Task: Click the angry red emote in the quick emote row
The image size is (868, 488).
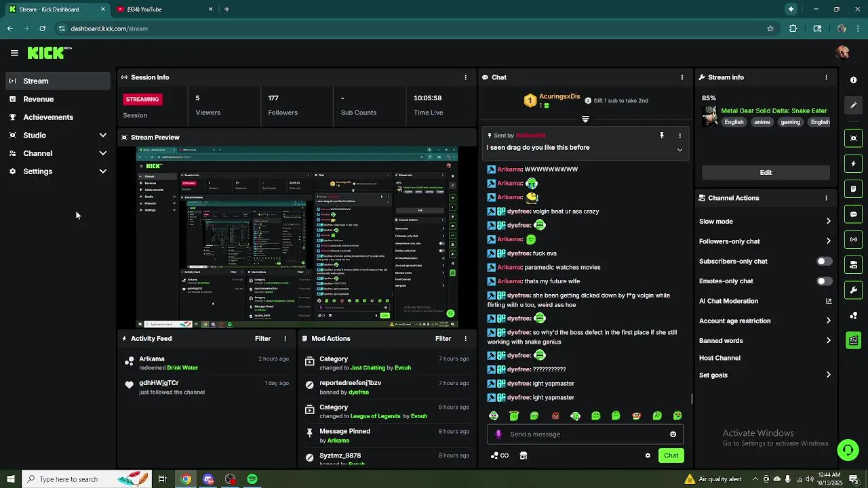Action: pyautogui.click(x=555, y=415)
